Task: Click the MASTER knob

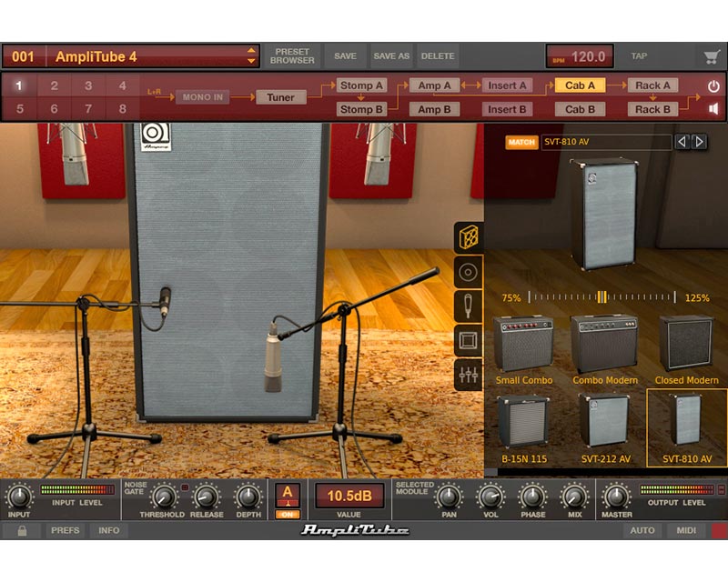Action: (x=617, y=497)
